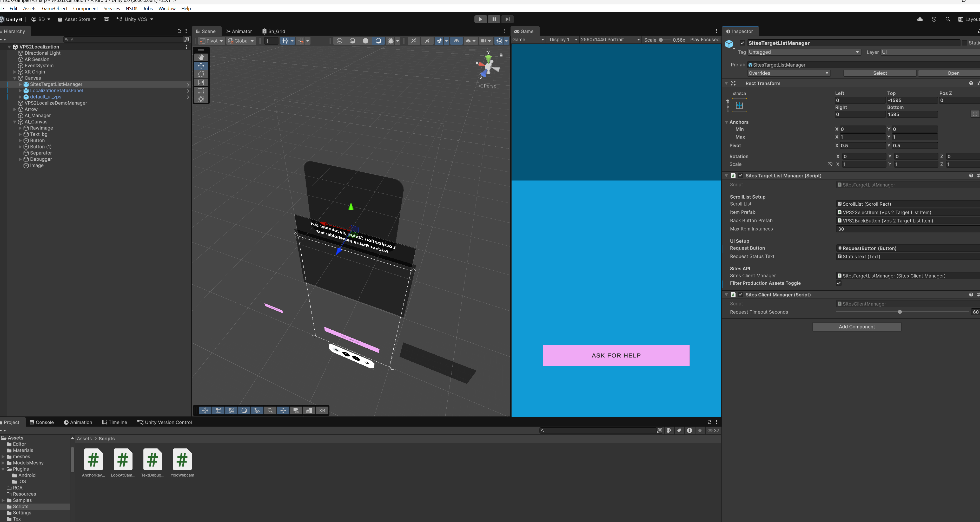
Task: Toggle favorites star in Project panel
Action: click(x=700, y=430)
